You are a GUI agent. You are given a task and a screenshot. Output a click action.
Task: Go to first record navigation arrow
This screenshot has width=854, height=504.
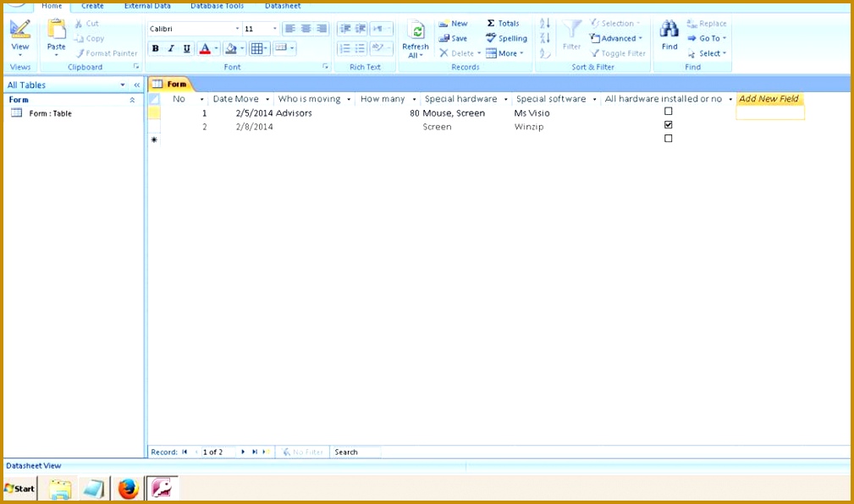[185, 452]
